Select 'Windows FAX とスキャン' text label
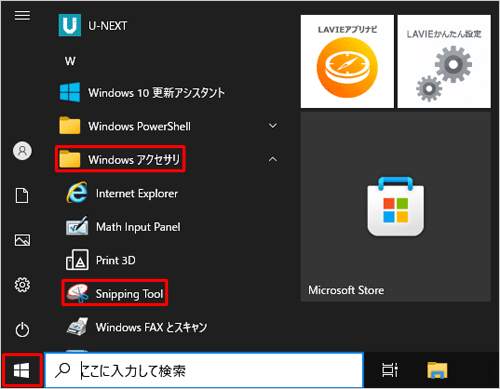The height and width of the screenshot is (389, 500). (x=151, y=327)
